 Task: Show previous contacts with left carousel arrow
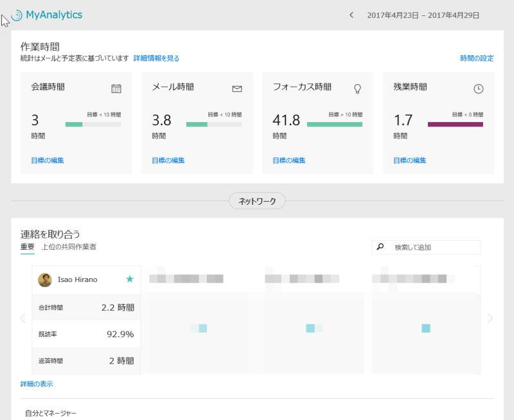click(23, 318)
